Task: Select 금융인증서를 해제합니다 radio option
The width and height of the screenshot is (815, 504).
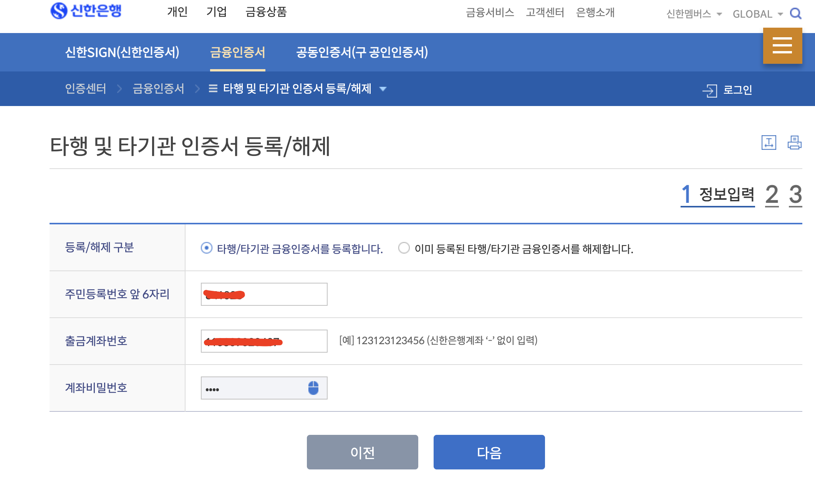Action: (404, 248)
